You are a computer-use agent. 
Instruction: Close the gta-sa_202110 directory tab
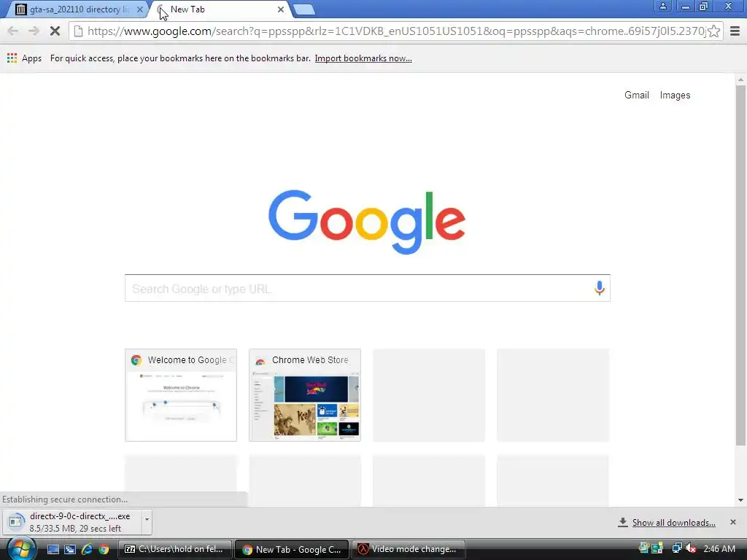pyautogui.click(x=139, y=9)
